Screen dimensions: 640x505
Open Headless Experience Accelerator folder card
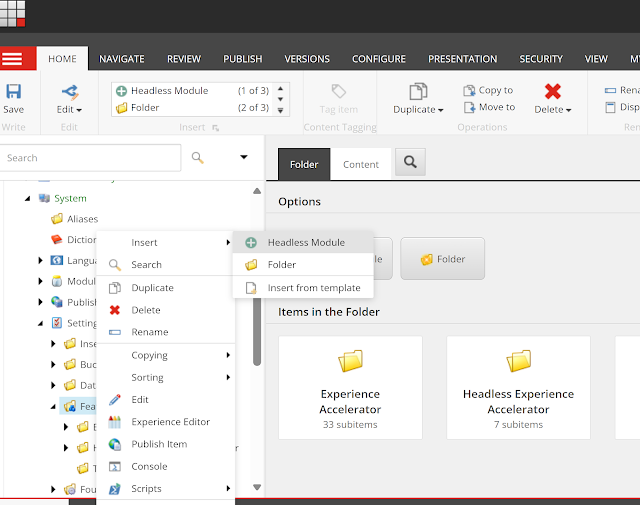tap(518, 387)
